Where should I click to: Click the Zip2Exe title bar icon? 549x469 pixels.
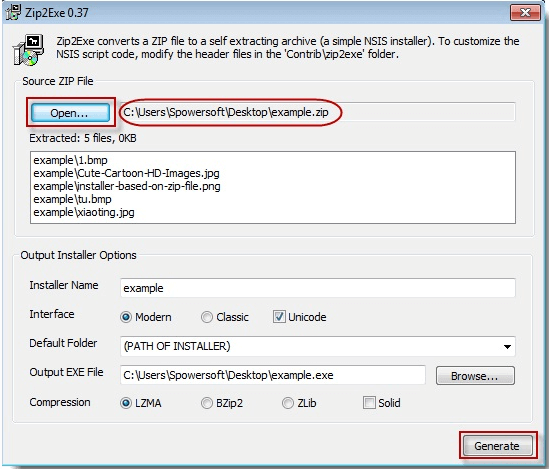tap(14, 12)
